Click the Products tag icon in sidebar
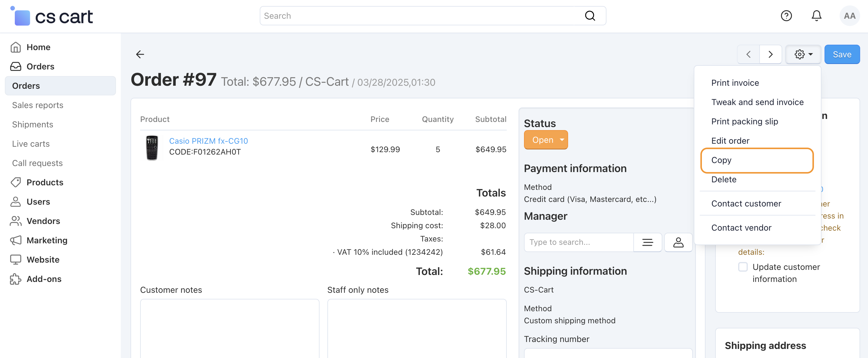Screen dimensions: 868x358 tap(15, 182)
